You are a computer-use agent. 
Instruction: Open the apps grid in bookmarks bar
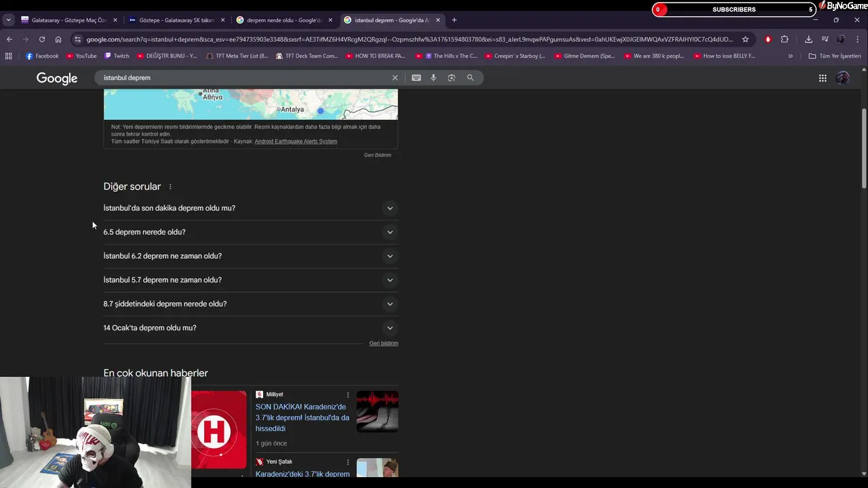pyautogui.click(x=8, y=56)
